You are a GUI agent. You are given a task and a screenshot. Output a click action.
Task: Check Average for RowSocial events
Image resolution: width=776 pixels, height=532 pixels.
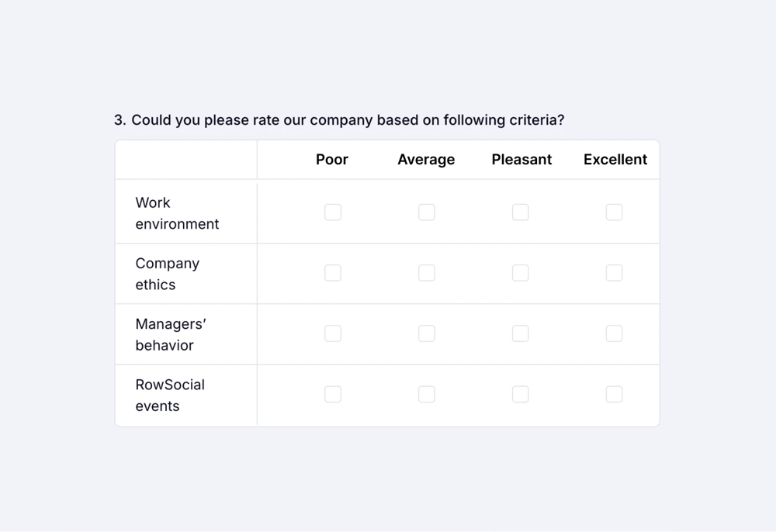pyautogui.click(x=427, y=394)
